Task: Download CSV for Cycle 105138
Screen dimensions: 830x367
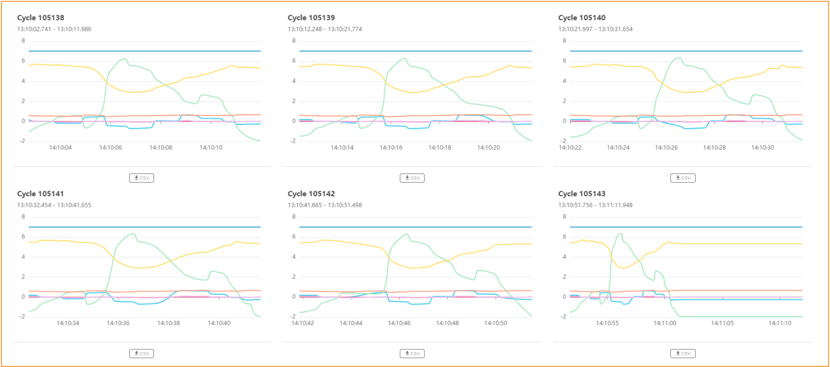Action: (x=141, y=178)
